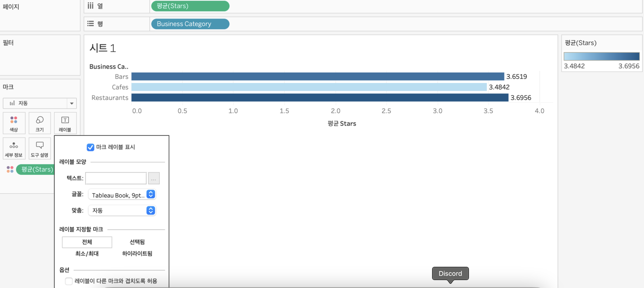644x288 pixels.
Task: Select the 하이라이트됨 label option
Action: tap(137, 253)
